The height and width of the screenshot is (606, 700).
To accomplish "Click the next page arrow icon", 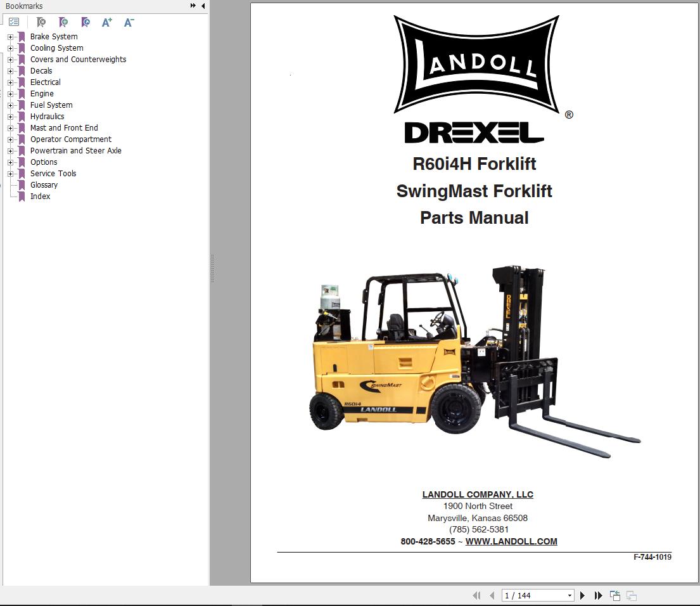I will click(x=582, y=595).
